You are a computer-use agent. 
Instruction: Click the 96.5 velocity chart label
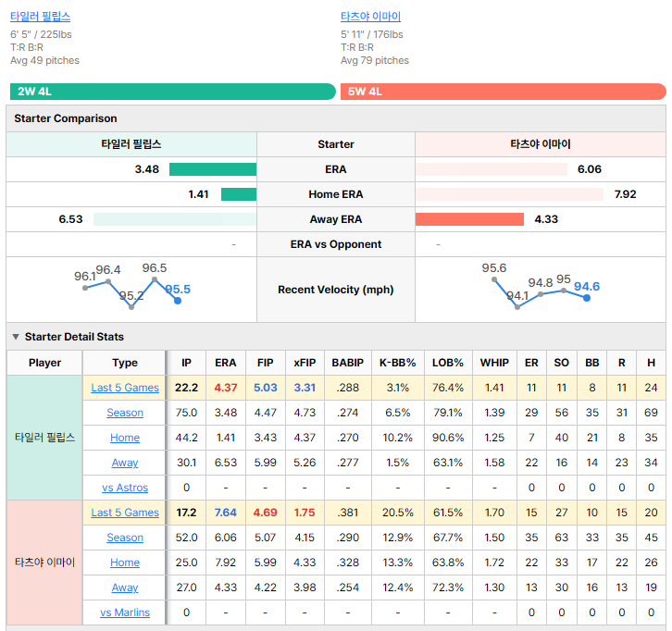tap(155, 268)
